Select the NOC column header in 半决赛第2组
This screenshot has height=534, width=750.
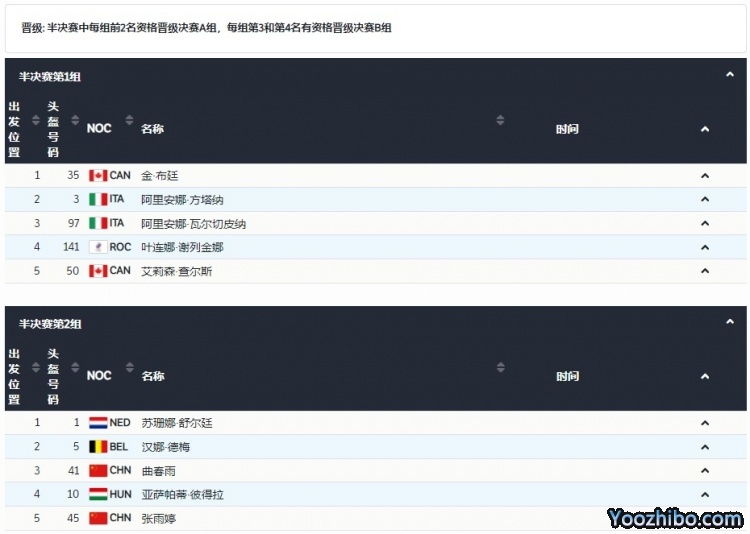pos(99,376)
